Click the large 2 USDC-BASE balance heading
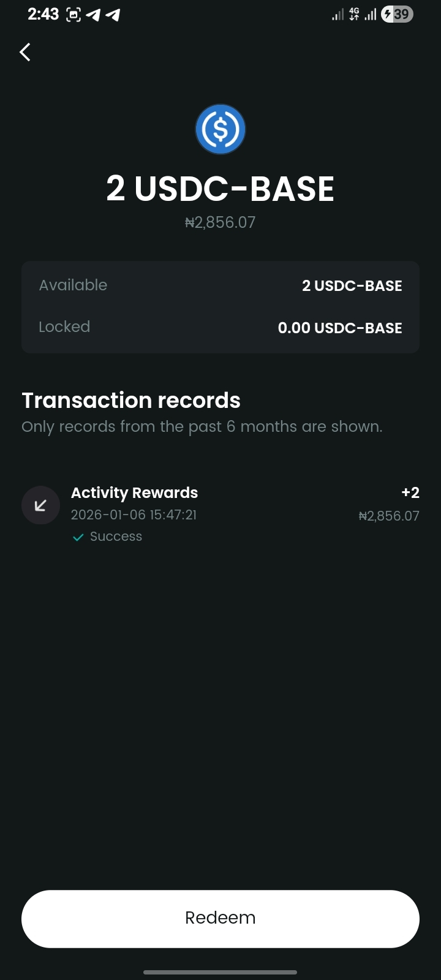 pos(221,189)
